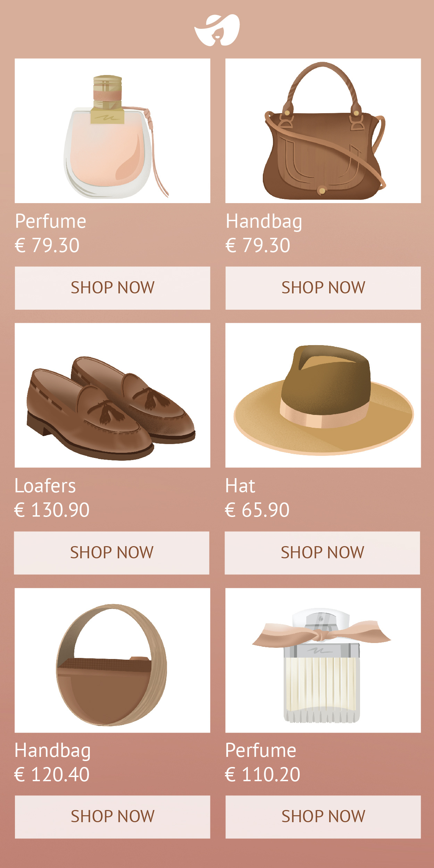Screen dimensions: 434x868
Task: Tap the woman-in-hat logo at top
Action: point(217,30)
